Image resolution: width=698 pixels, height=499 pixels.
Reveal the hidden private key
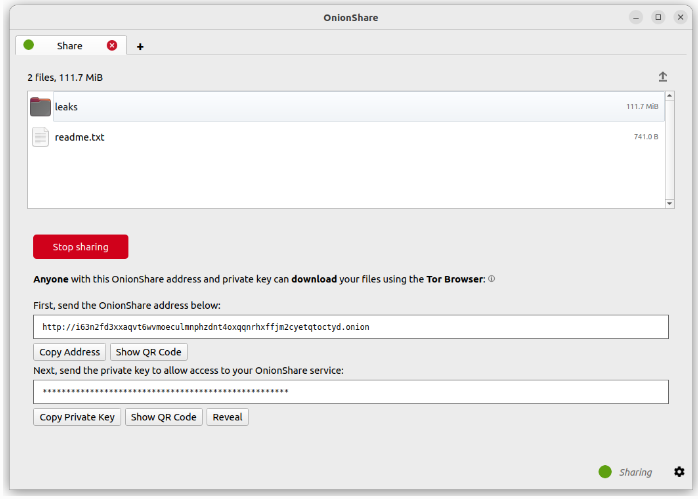(227, 417)
